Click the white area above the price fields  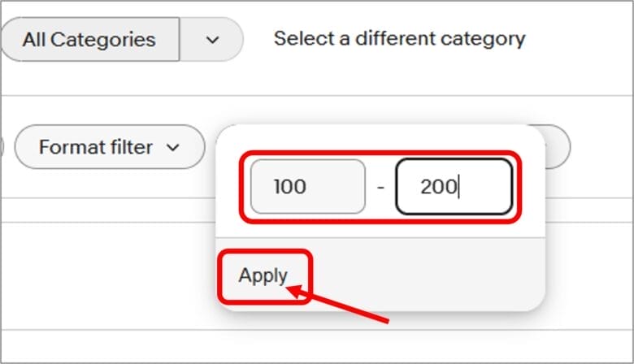(380, 138)
